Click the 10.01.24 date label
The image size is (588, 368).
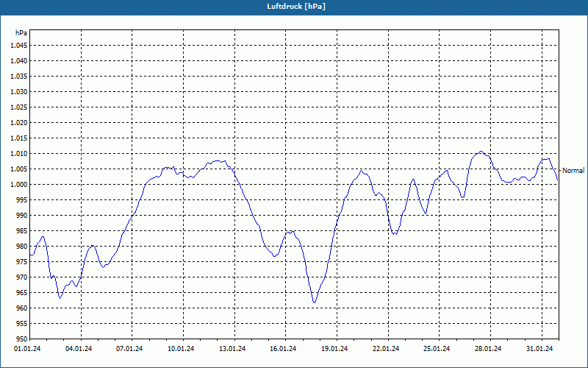(181, 349)
